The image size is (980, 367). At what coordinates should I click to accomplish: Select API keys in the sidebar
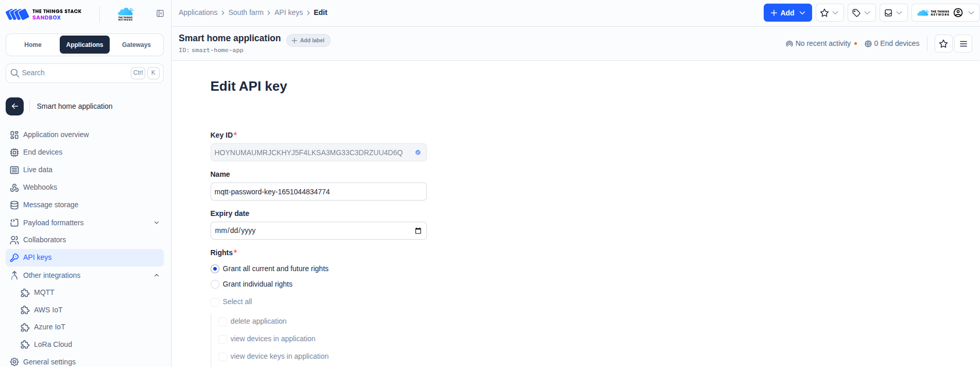84,257
